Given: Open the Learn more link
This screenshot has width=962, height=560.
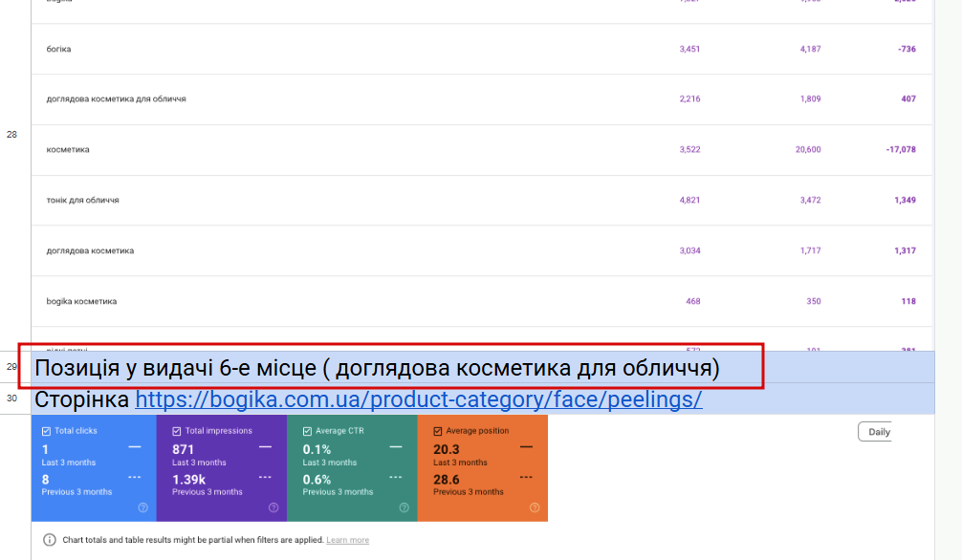Looking at the screenshot, I should (347, 540).
